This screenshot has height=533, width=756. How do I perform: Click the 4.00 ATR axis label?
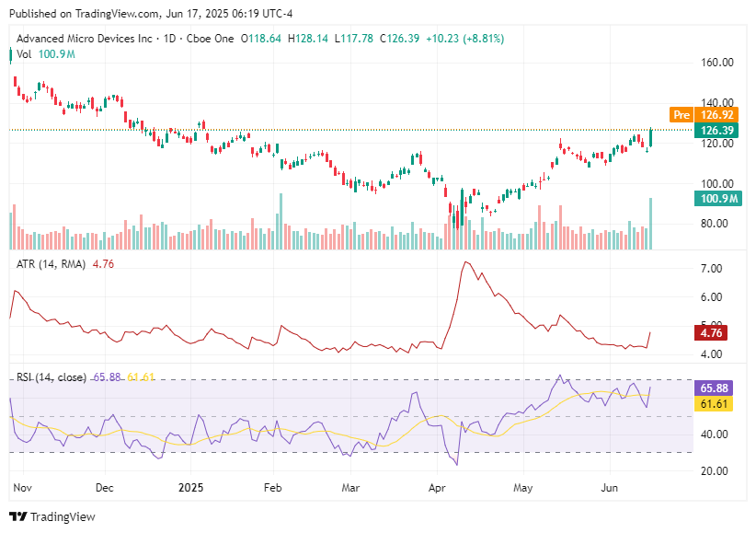pyautogui.click(x=711, y=354)
